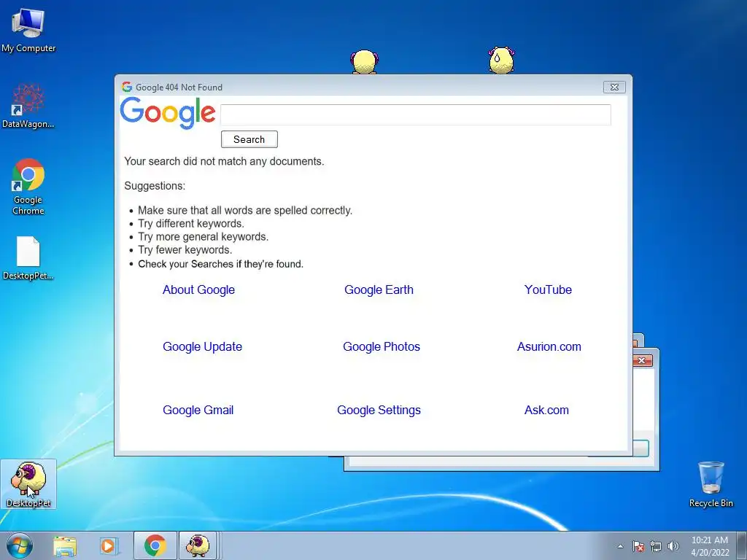Viewport: 747px width, 560px height.
Task: Click 'Make sure that all words are spelled correctly.'
Action: tap(245, 211)
